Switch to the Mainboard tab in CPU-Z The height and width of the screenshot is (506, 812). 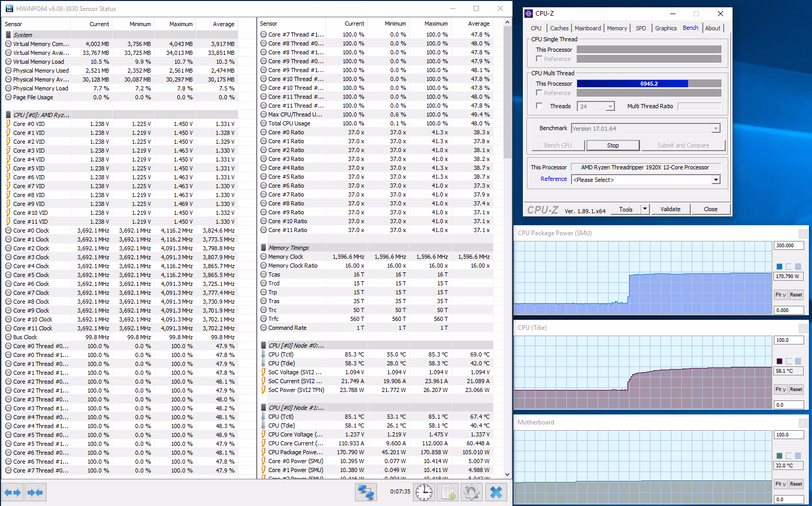tap(588, 28)
